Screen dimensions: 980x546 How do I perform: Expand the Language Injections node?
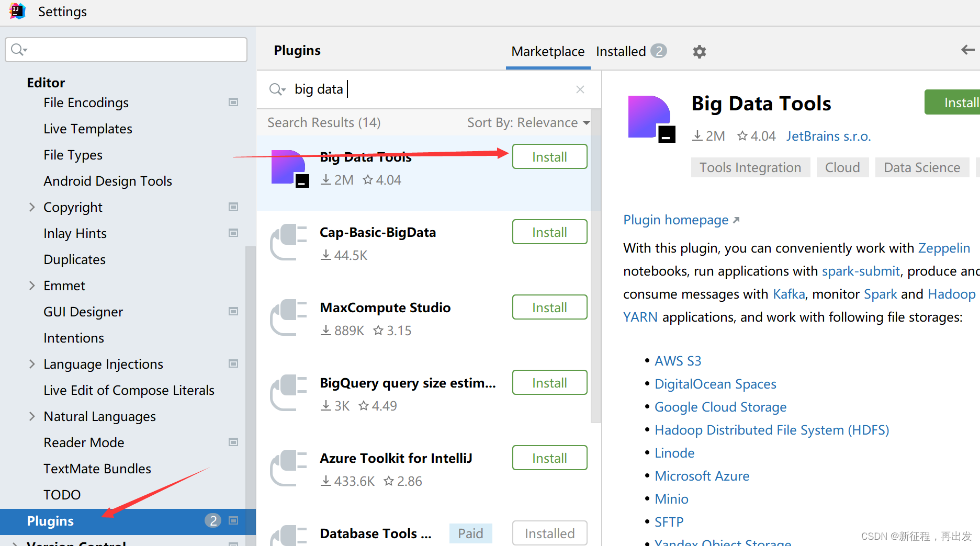(x=32, y=364)
